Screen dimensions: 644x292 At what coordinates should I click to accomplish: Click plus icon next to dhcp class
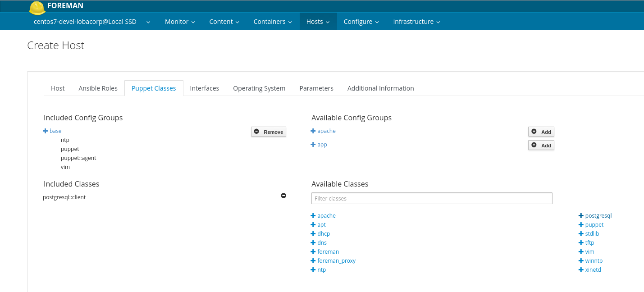[x=313, y=234]
